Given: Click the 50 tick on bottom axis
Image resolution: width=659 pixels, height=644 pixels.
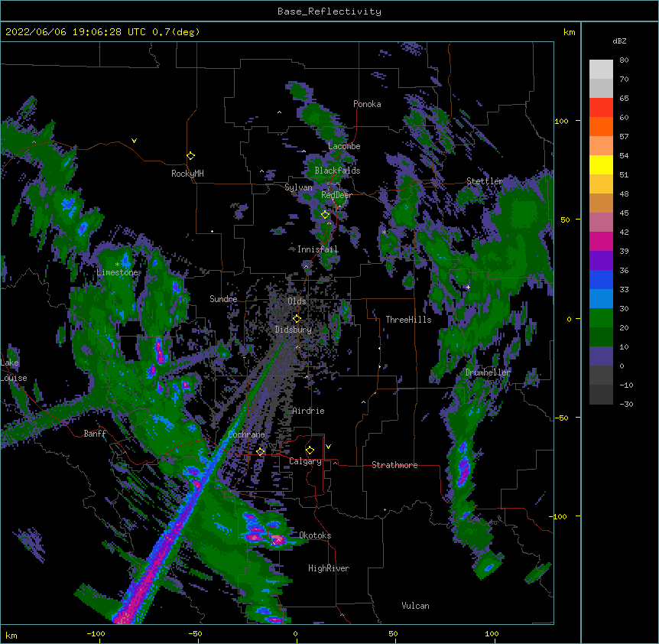Looking at the screenshot, I should tap(393, 633).
